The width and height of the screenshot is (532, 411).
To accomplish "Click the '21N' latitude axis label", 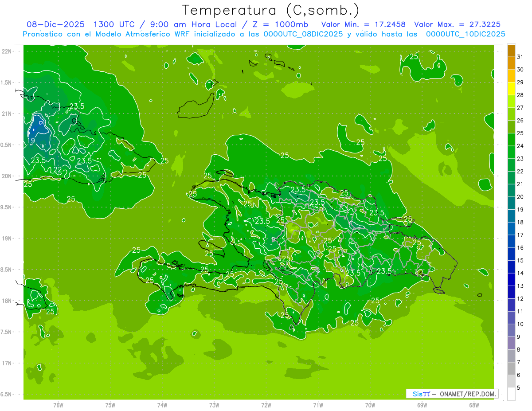I will coord(7,114).
